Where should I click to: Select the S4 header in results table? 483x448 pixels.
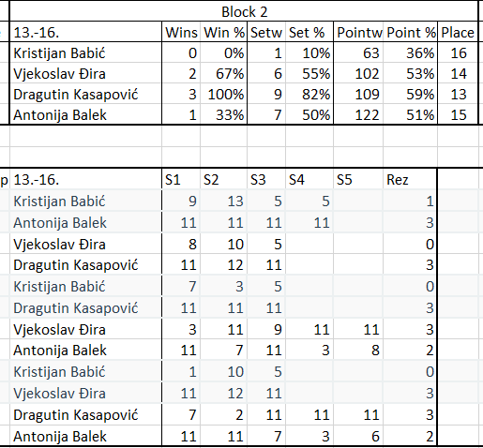[309, 180]
